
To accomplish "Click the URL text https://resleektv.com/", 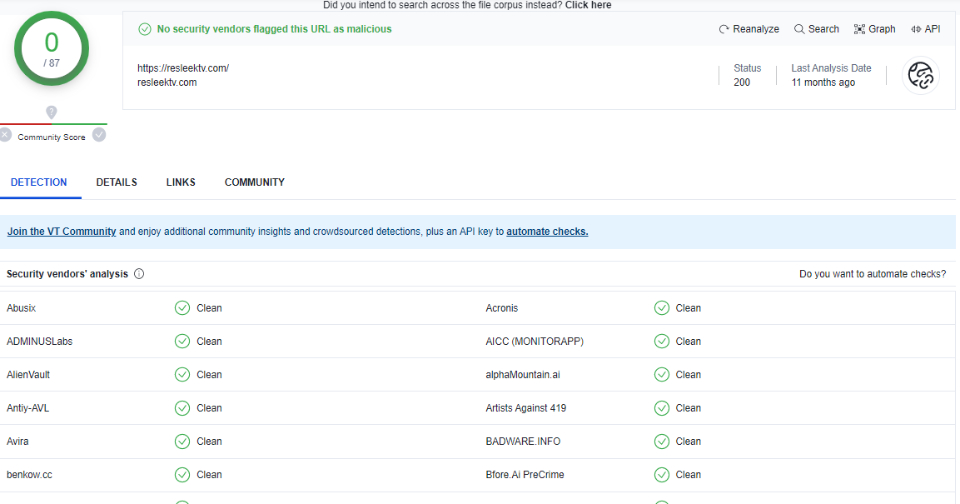I will click(x=183, y=68).
